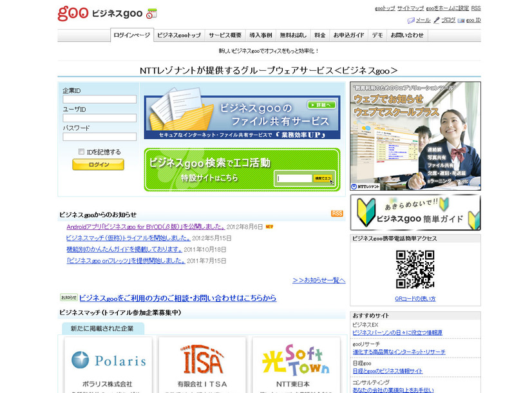Screen dimensions: 532x393
Task: Open あなたの会社の業績向上をお手伝い link
Action: [393, 390]
